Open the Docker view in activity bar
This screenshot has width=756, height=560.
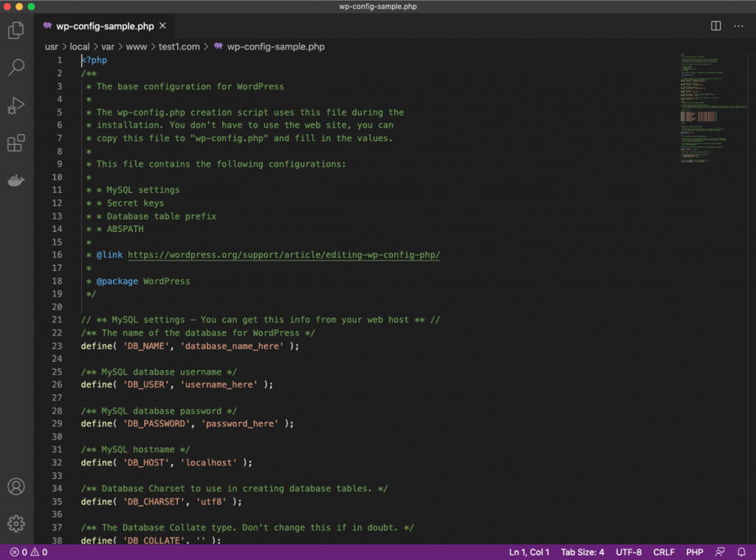[16, 180]
